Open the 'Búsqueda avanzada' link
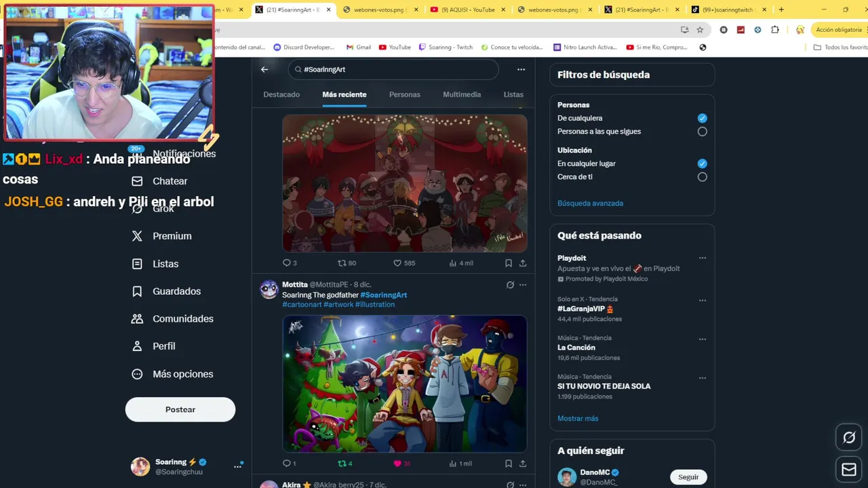The width and height of the screenshot is (868, 488). coord(590,203)
